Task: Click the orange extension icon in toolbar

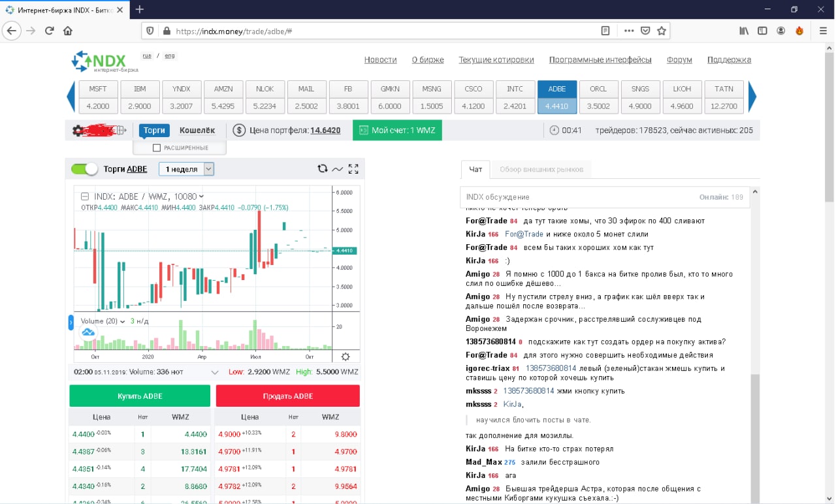Action: pos(799,31)
